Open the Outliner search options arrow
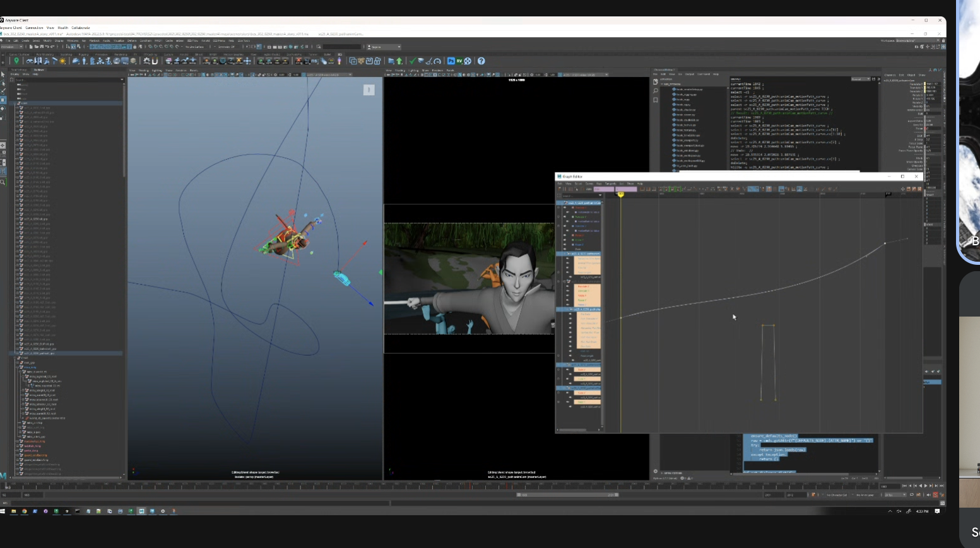This screenshot has width=980, height=548. pos(122,79)
